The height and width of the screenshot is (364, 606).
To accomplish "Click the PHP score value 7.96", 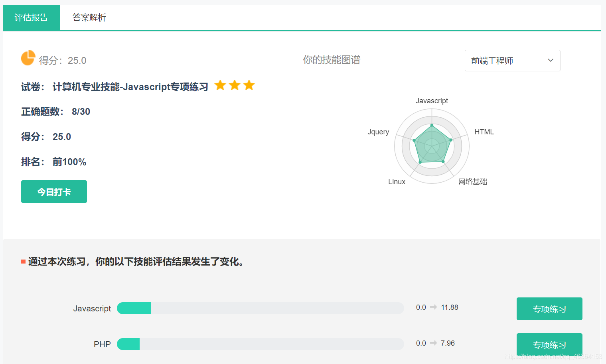I will point(448,343).
